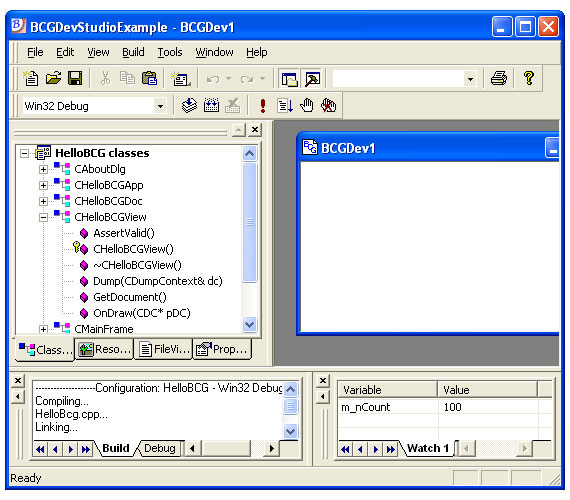Open the Help menu

pos(257,52)
